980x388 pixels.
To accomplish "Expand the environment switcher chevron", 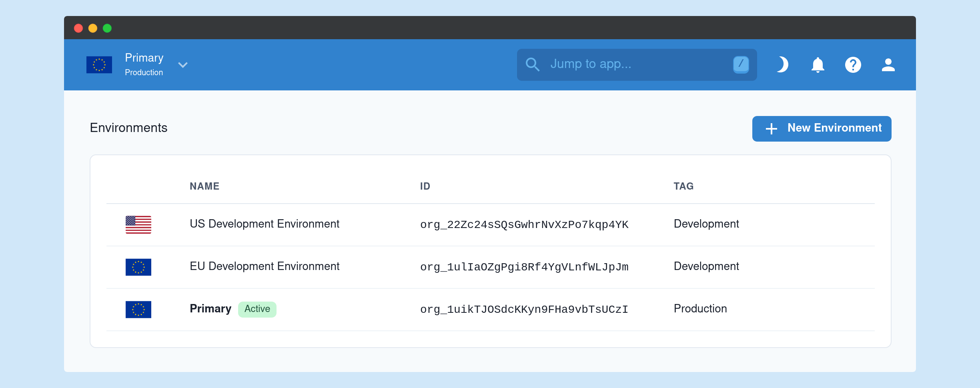I will click(x=183, y=65).
